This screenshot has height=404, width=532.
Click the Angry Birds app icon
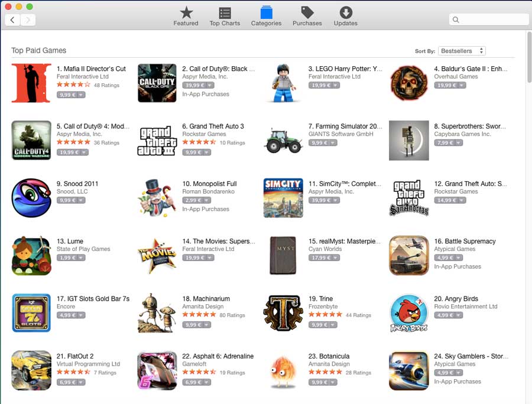[x=409, y=313]
